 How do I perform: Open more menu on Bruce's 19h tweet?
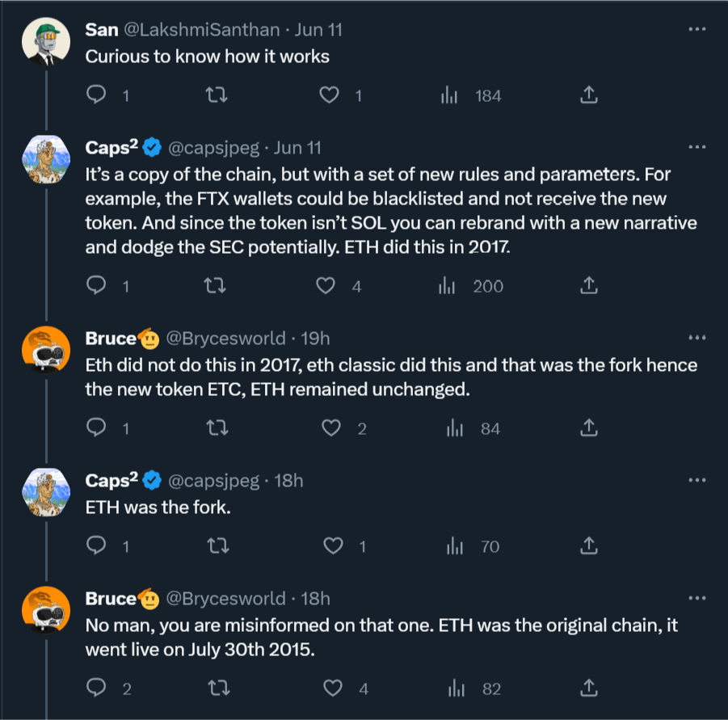pos(697,338)
